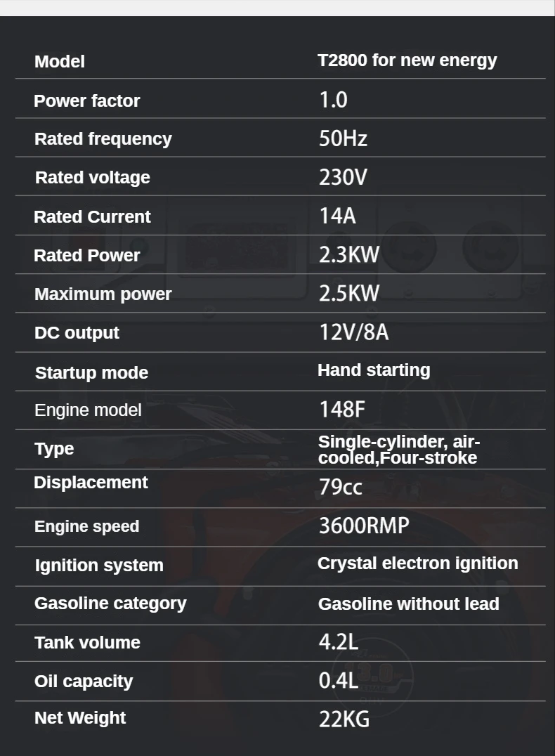The width and height of the screenshot is (555, 756).
Task: Click the 4.2L tank volume value
Action: [x=339, y=641]
